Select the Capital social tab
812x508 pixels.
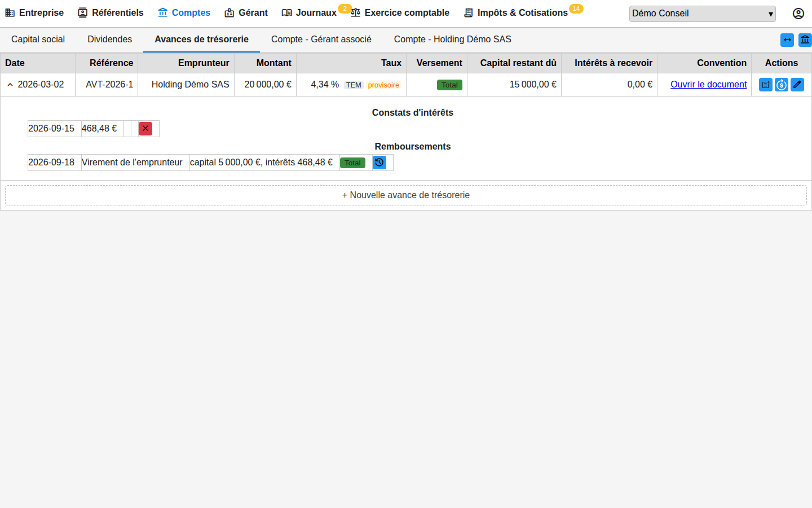click(x=38, y=40)
